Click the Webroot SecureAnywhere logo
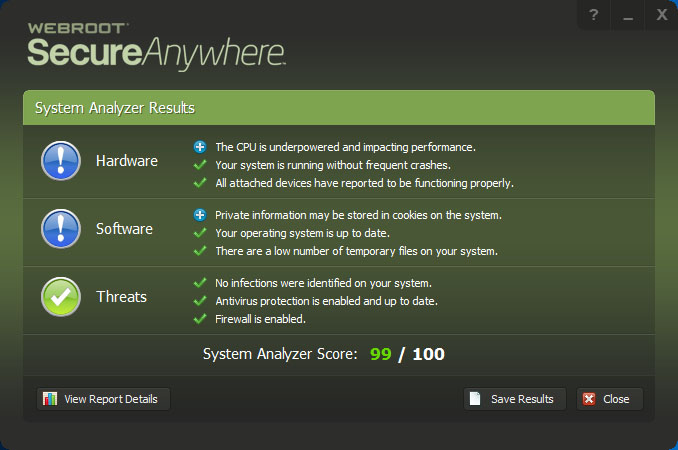678x450 pixels. (156, 46)
